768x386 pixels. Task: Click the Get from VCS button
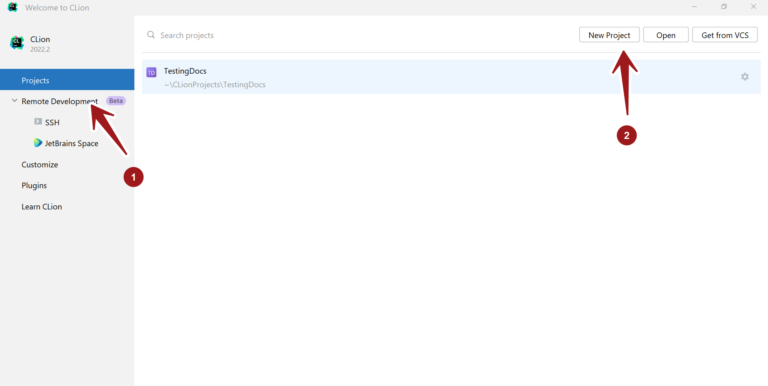(725, 35)
